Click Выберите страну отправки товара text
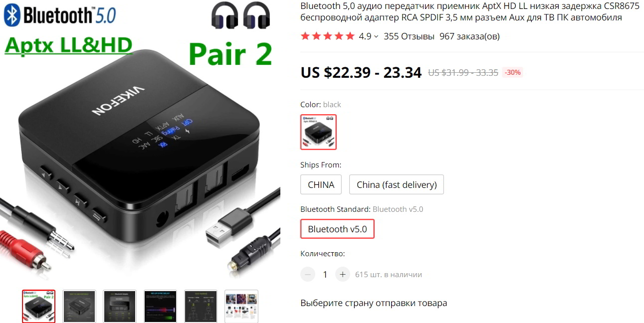The image size is (644, 323). point(374,303)
